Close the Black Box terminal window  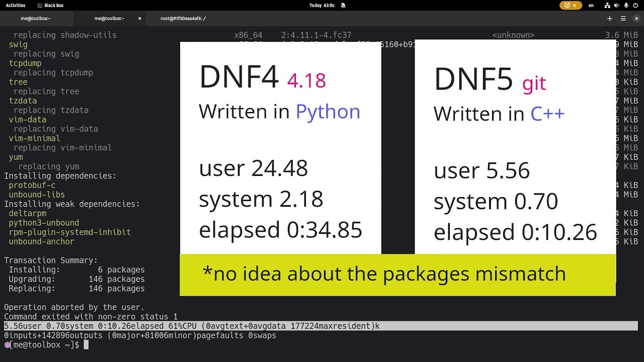click(x=636, y=19)
